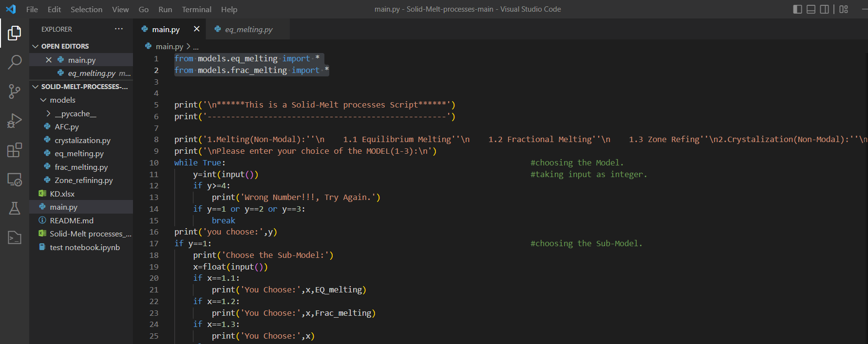This screenshot has width=868, height=344.
Task: Open the Search view in activity bar
Action: [15, 62]
